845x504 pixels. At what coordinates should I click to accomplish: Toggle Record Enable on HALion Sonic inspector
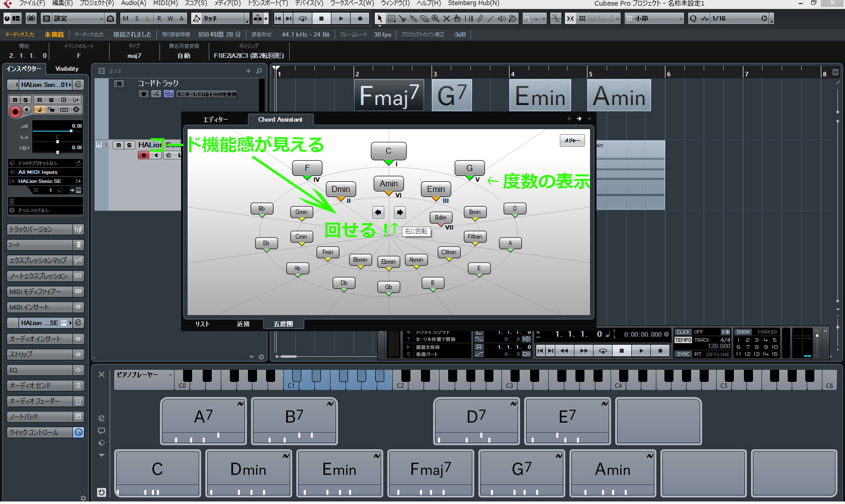(15, 111)
